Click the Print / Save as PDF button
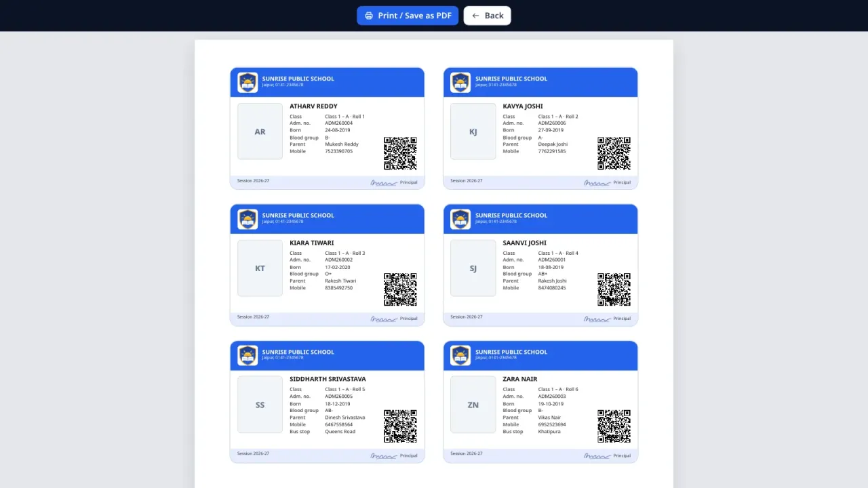868x488 pixels. [x=408, y=16]
